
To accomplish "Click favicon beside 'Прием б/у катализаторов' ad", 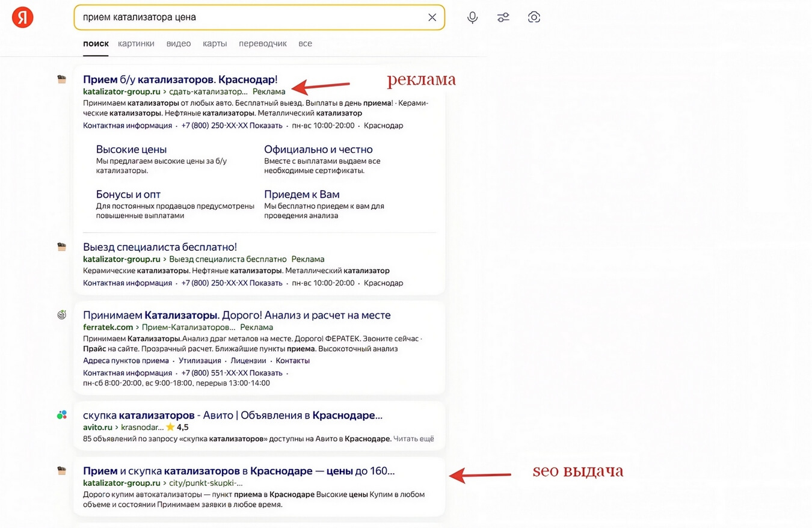I will coord(61,79).
